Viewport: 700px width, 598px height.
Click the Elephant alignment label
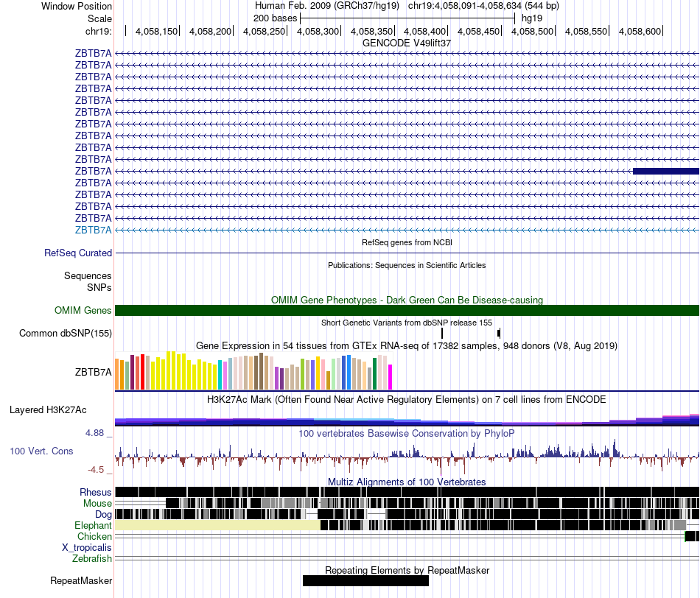click(x=94, y=525)
